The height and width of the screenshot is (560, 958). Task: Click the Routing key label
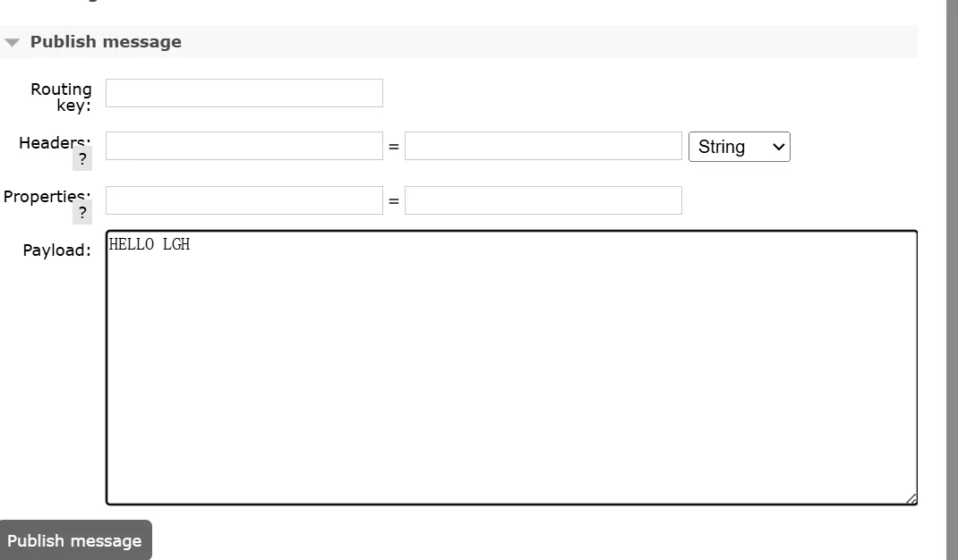tap(61, 97)
